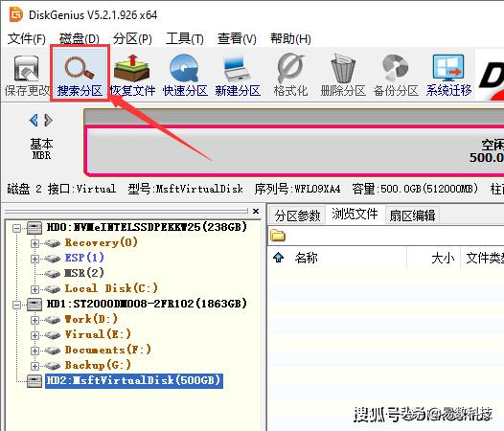504x431 pixels.
Task: Open the 文件(F) File menu
Action: pos(27,39)
